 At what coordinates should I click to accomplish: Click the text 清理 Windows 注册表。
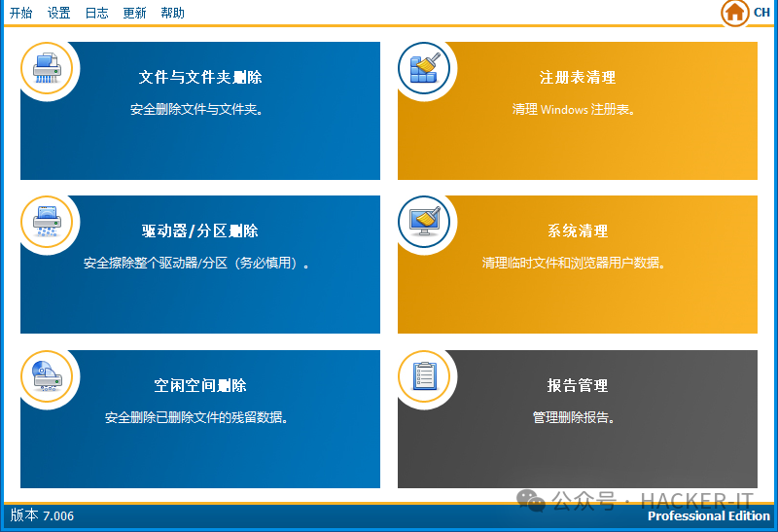(x=574, y=109)
